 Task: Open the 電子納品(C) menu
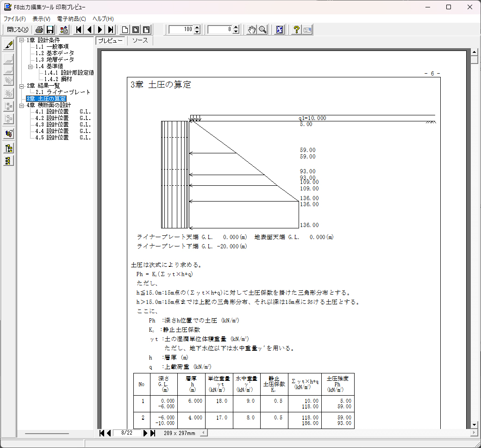click(71, 19)
